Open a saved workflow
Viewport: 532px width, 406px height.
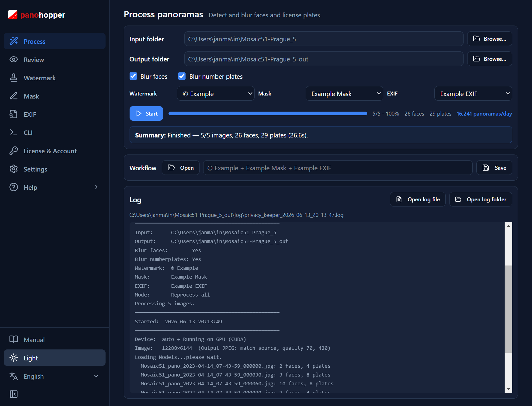(181, 168)
